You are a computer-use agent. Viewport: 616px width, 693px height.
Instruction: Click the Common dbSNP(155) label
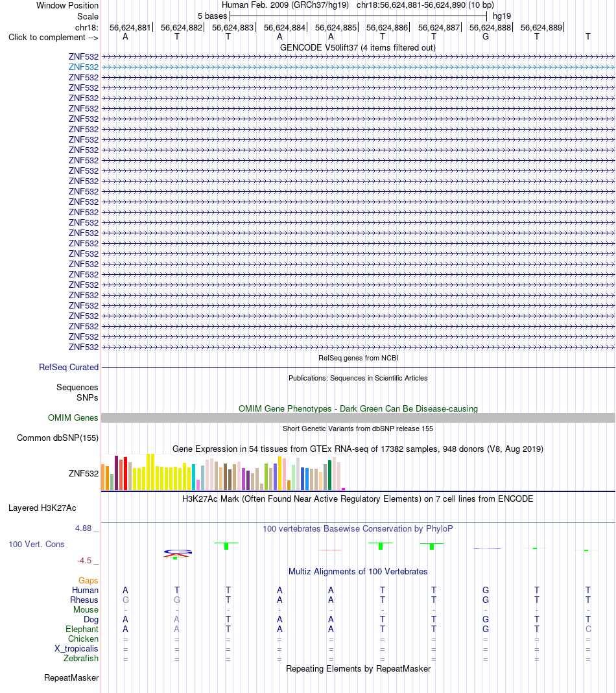[x=58, y=438]
